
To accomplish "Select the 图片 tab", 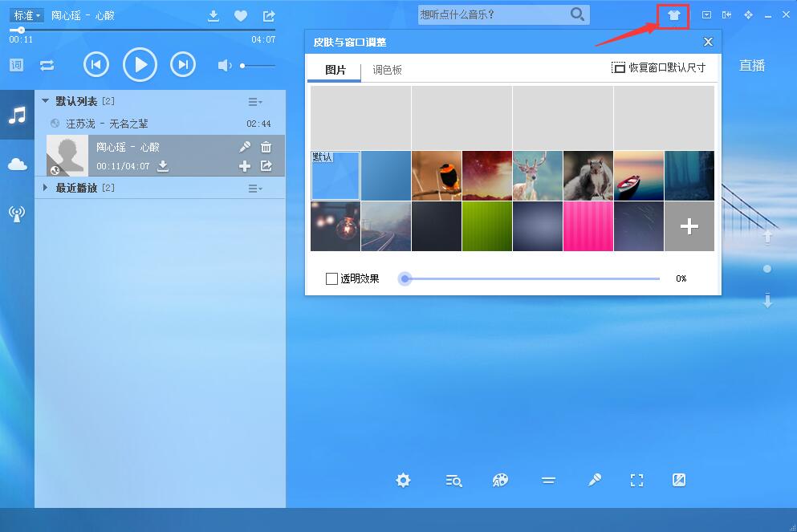I will [335, 71].
